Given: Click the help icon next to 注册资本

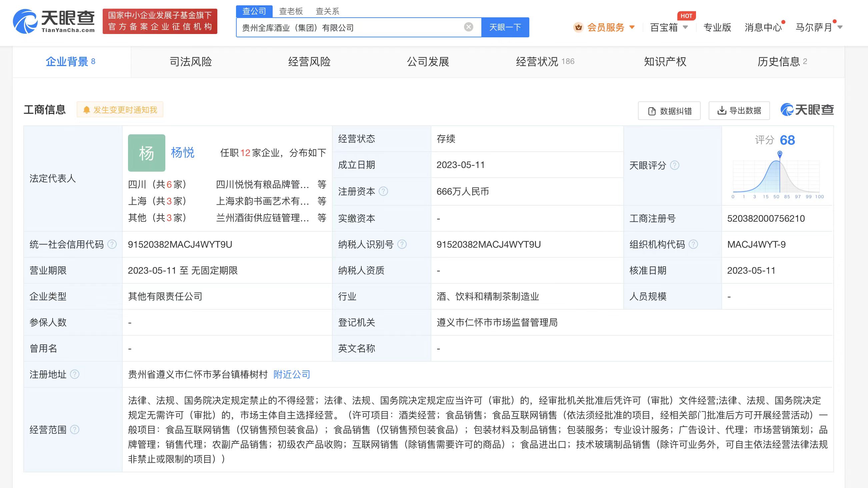Looking at the screenshot, I should [x=383, y=191].
